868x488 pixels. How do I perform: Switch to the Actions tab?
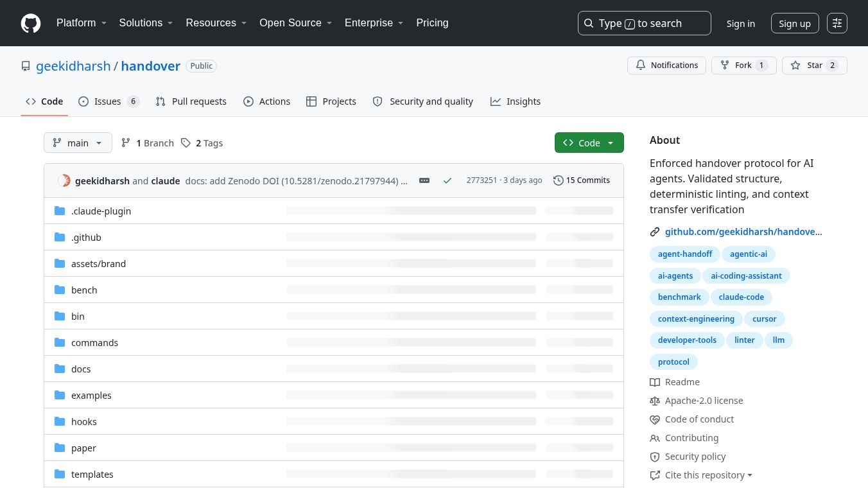[267, 101]
